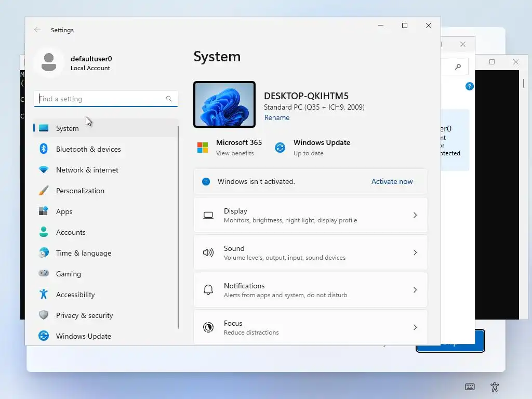Click Windows isn't activated message

[256, 181]
